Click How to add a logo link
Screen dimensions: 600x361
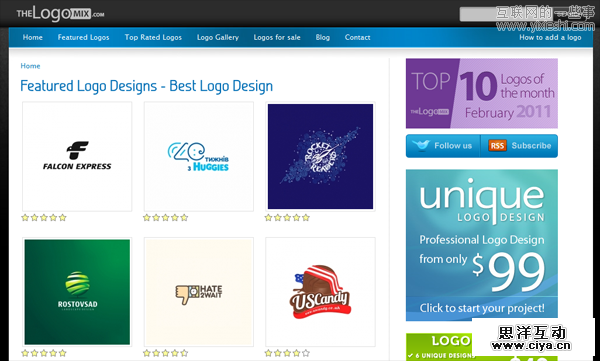[x=550, y=38]
